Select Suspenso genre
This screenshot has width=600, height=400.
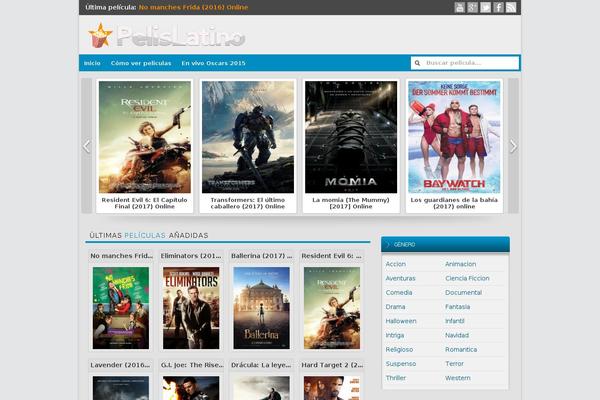click(x=401, y=364)
